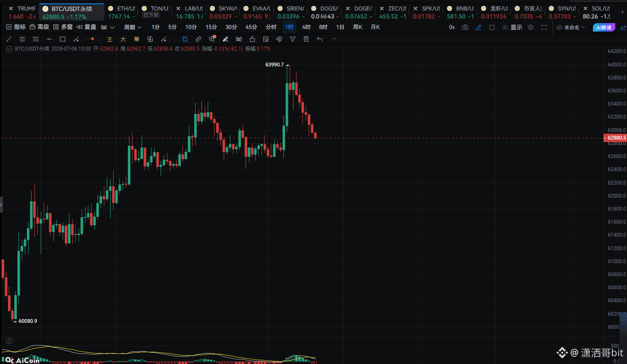Screen dimensions: 627x364
Task: Select the 8时 timeframe
Action: pyautogui.click(x=323, y=27)
